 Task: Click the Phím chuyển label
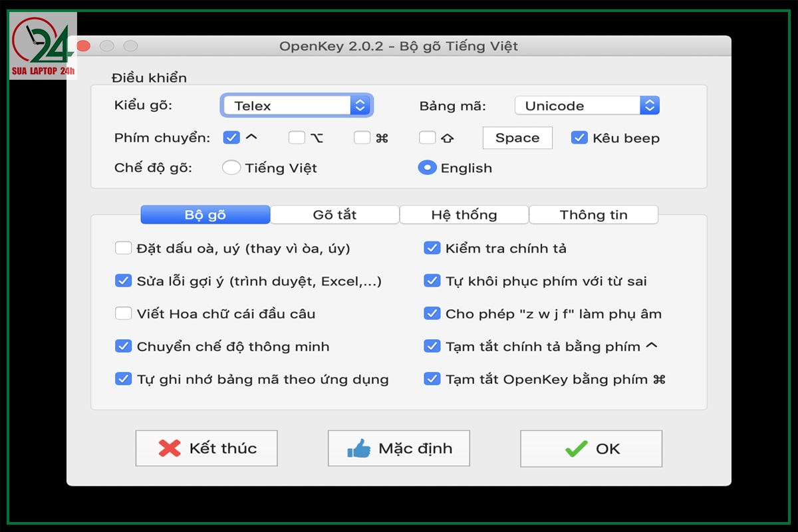point(162,138)
